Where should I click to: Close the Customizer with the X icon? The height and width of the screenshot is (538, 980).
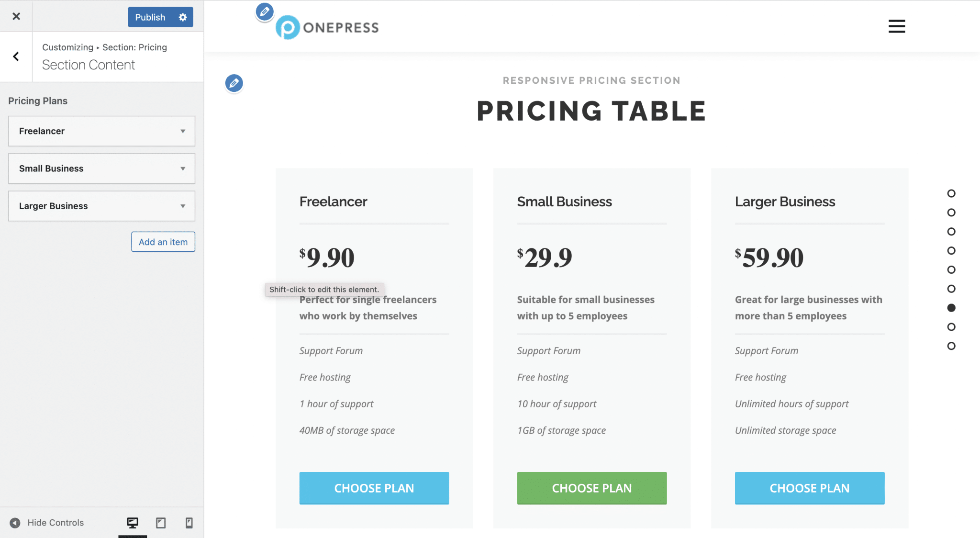pos(16,16)
